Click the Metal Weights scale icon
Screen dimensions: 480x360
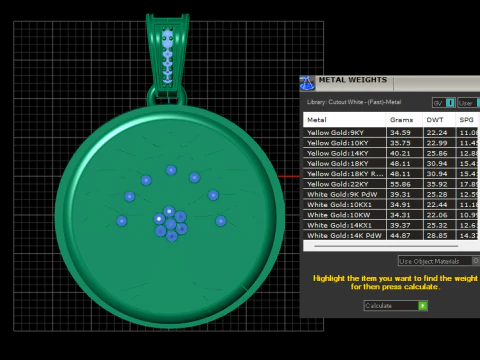[307, 83]
